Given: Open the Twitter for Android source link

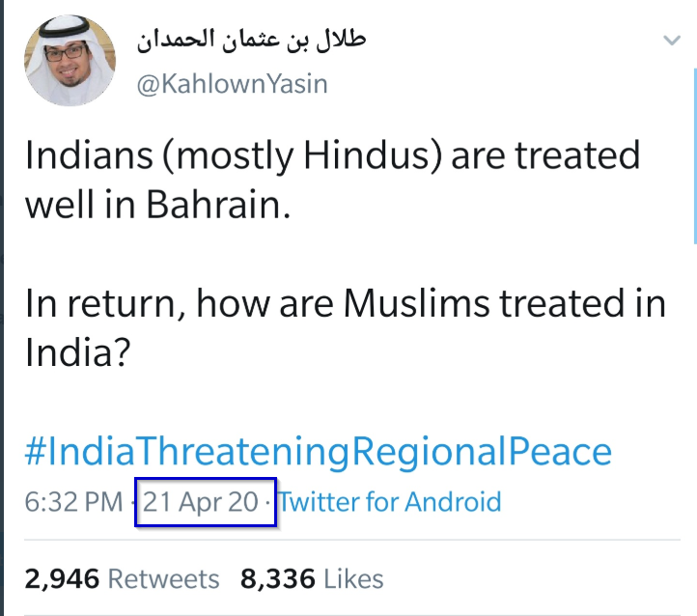Looking at the screenshot, I should [390, 502].
